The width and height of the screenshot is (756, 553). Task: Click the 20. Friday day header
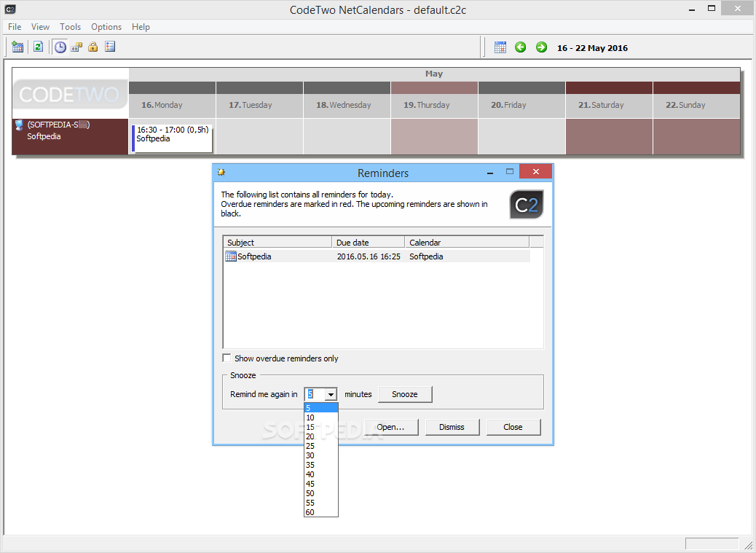[521, 105]
